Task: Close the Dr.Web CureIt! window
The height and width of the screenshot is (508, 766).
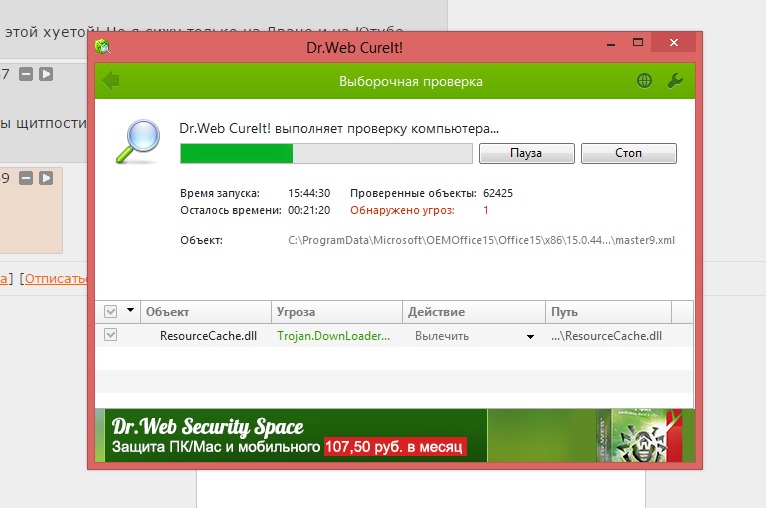Action: 674,42
